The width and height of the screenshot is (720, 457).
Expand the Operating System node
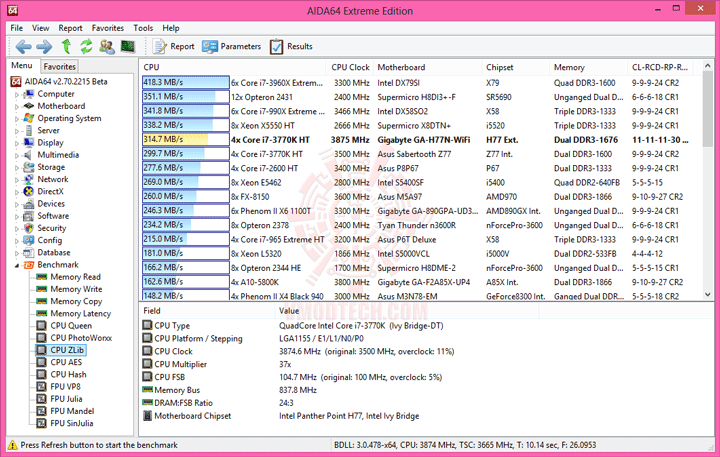pyautogui.click(x=17, y=119)
